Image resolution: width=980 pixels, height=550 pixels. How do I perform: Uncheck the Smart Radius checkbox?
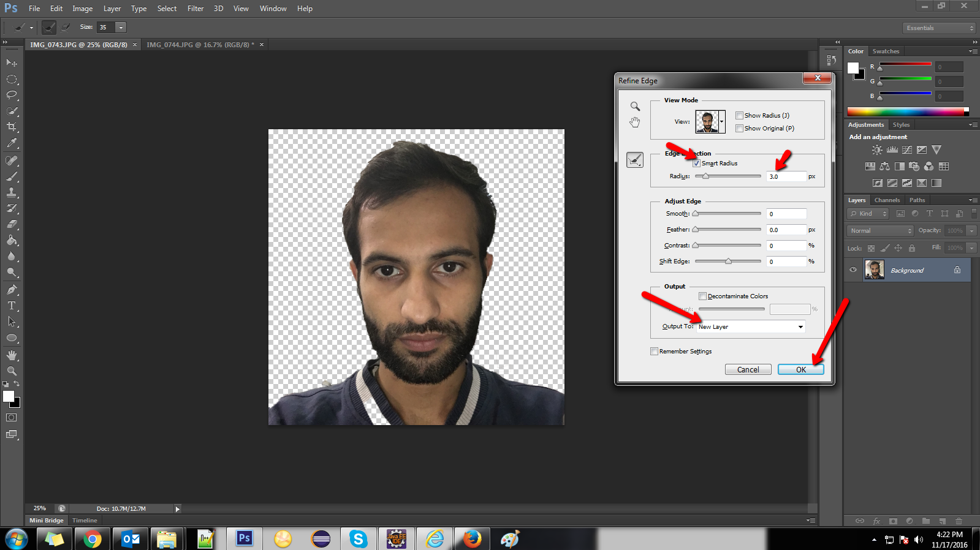696,164
